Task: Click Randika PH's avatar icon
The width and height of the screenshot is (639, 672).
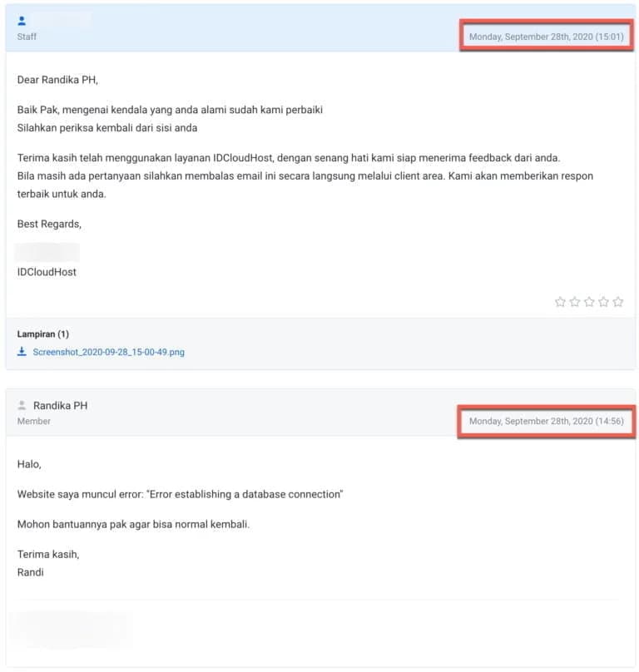Action: tap(22, 405)
